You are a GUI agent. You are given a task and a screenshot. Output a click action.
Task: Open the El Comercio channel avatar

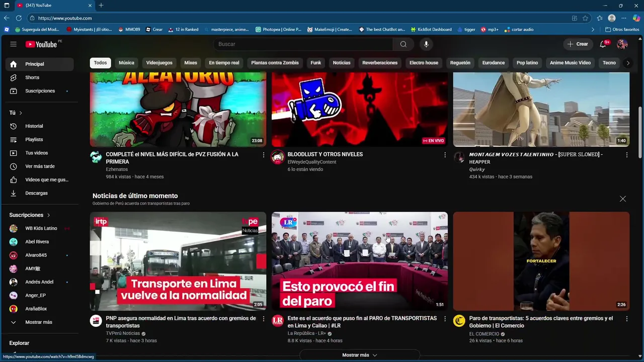click(x=459, y=321)
